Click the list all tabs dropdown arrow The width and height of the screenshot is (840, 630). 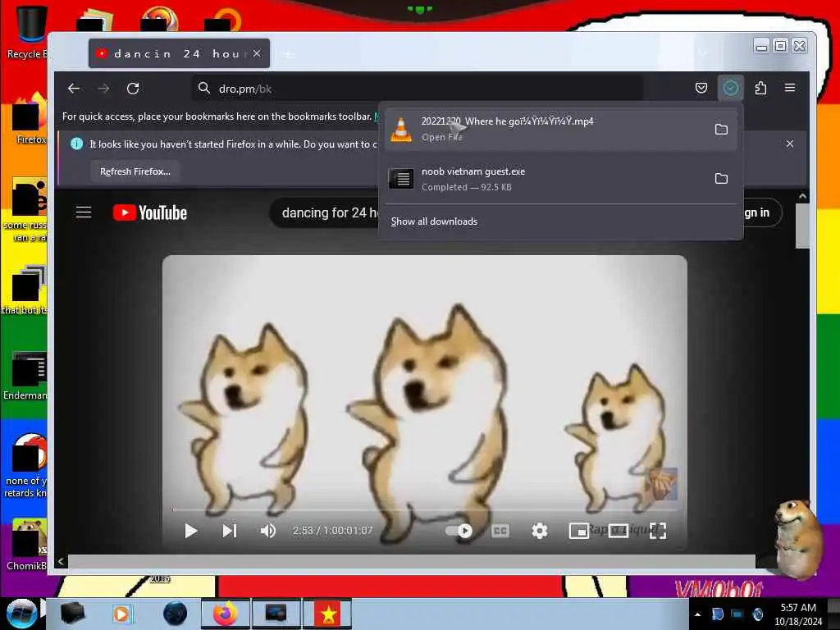click(703, 53)
